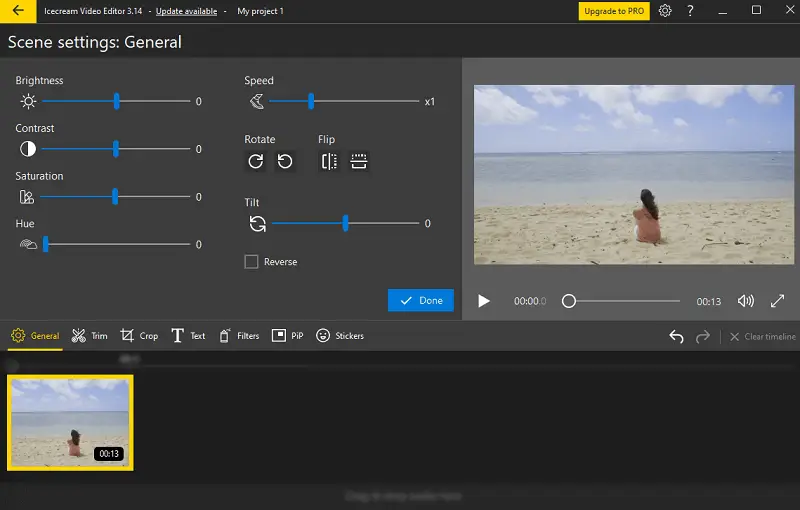
Task: Click the playback seek bar handle
Action: [569, 301]
